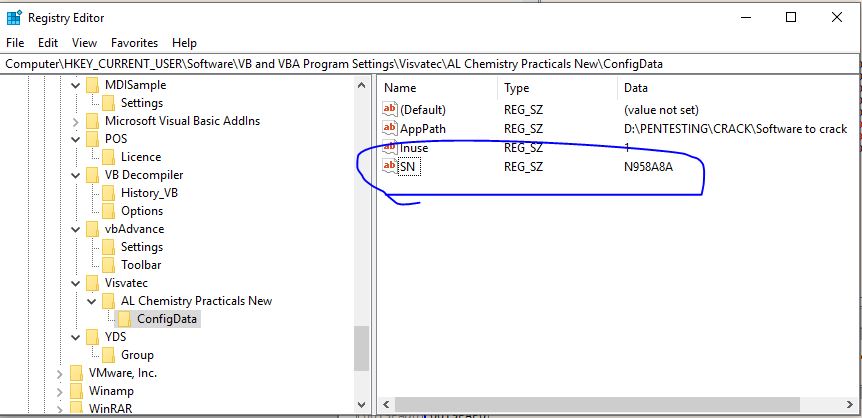The width and height of the screenshot is (862, 418).
Task: Select the Visvatec folder icon
Action: coord(92,283)
